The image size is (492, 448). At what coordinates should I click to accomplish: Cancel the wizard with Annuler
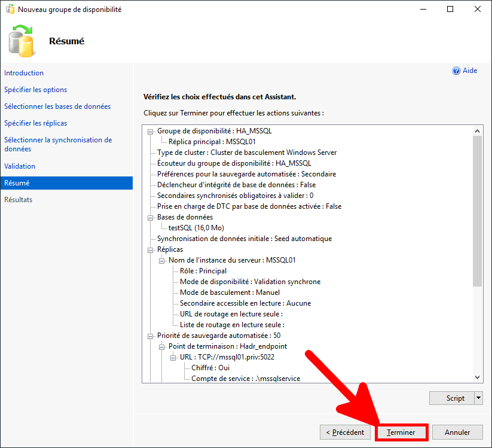point(457,432)
